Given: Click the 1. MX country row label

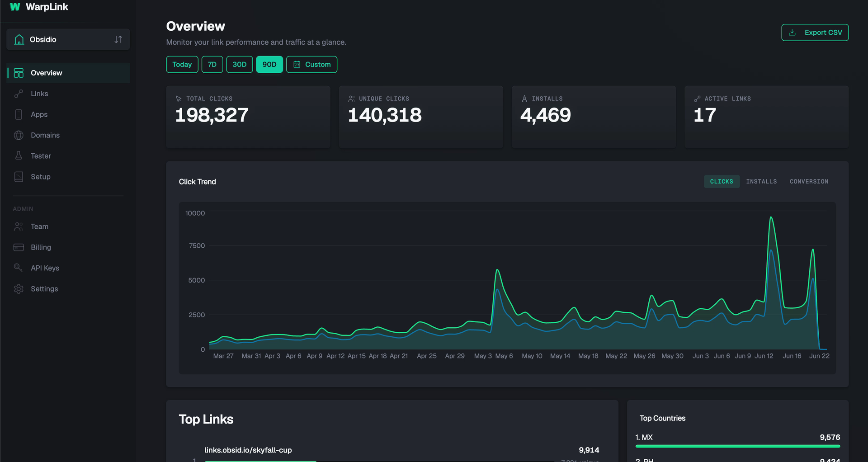Looking at the screenshot, I should pyautogui.click(x=644, y=438).
